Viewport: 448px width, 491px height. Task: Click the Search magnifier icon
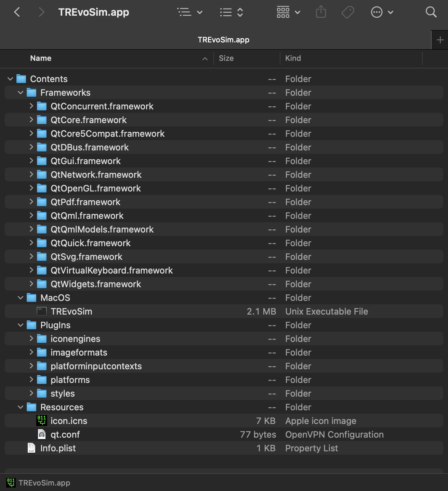[x=431, y=12]
